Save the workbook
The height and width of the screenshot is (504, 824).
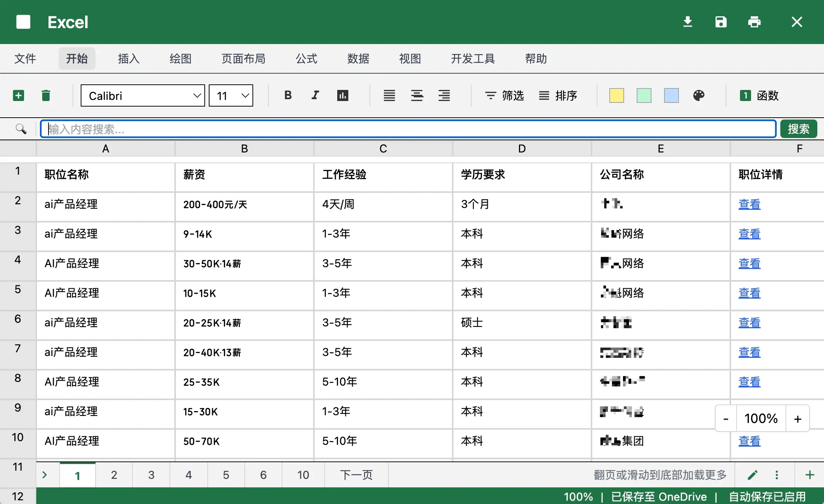pos(721,22)
